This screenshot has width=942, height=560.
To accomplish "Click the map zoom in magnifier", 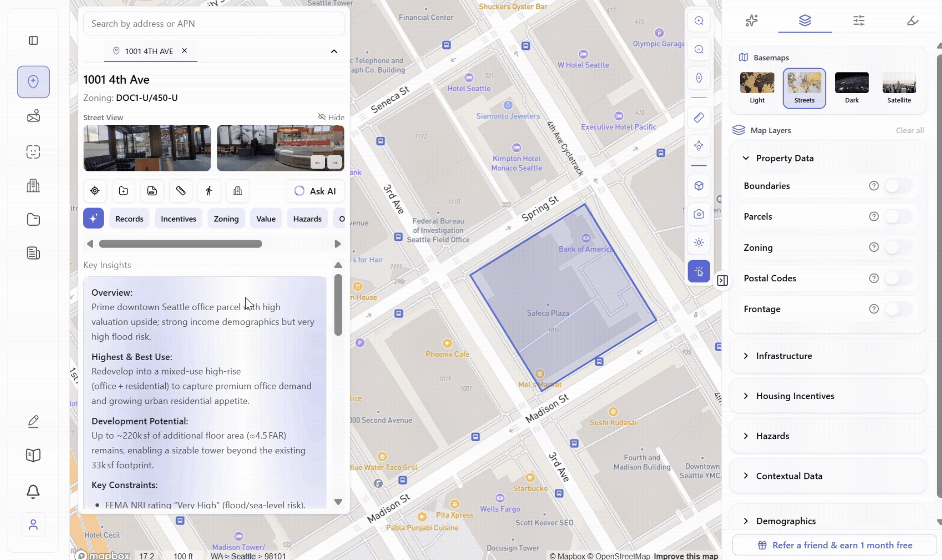I will [699, 21].
